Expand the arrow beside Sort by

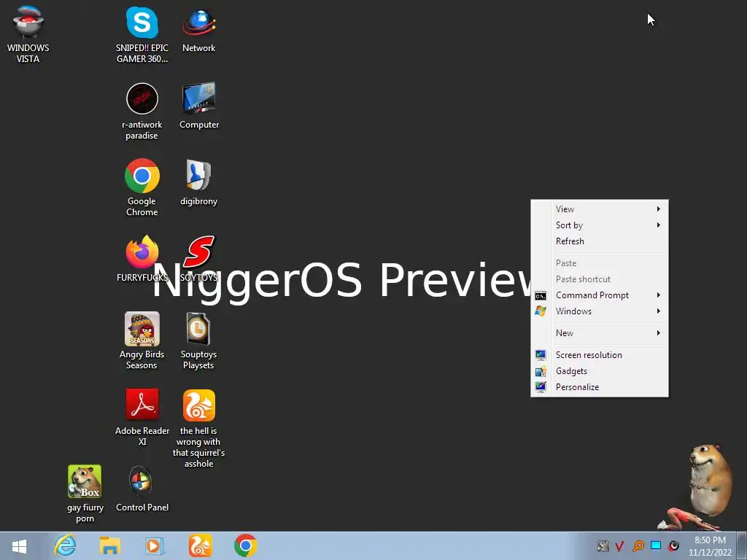tap(659, 225)
